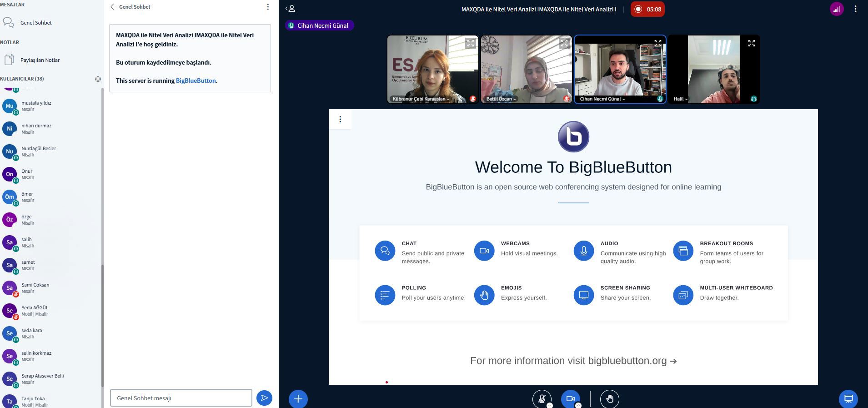
Task: Click the presentation restore icon bottom right
Action: click(x=848, y=399)
